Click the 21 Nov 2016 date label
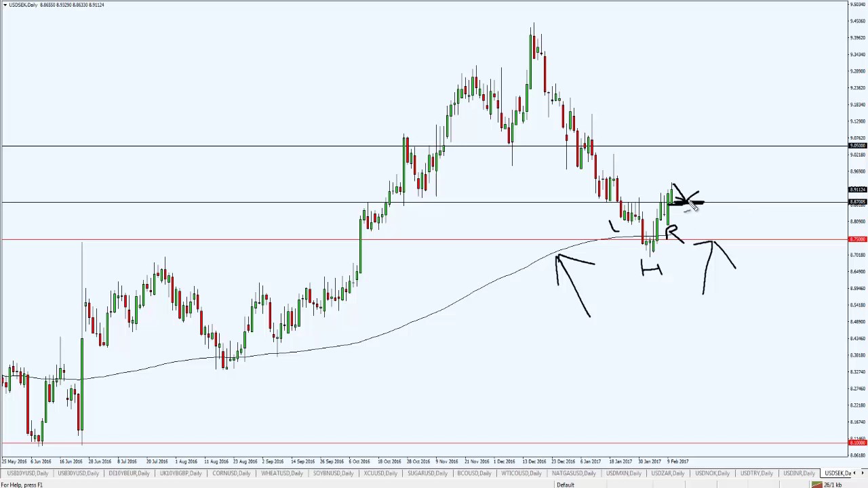Screen dimensions: 868x488 (476, 462)
